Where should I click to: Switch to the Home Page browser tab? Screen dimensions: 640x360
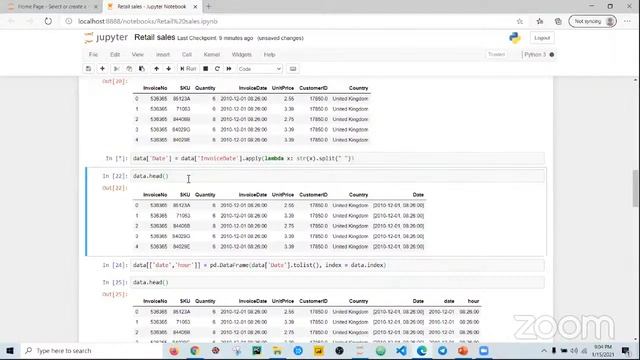52,7
